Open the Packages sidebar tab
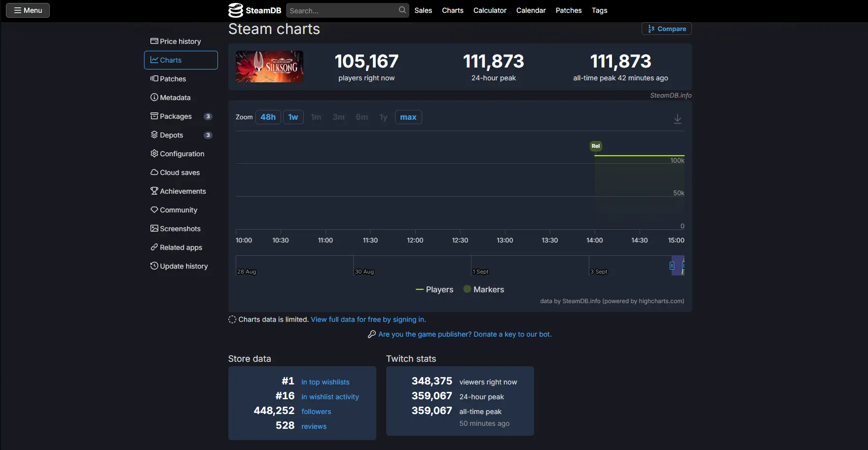Screen dimensions: 868x450 pyautogui.click(x=181, y=116)
